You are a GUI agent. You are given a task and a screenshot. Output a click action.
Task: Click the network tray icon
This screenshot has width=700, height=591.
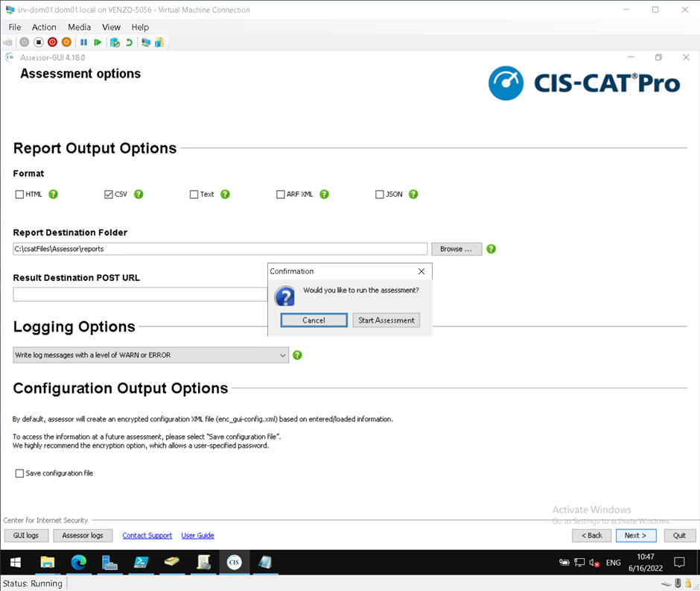click(579, 563)
